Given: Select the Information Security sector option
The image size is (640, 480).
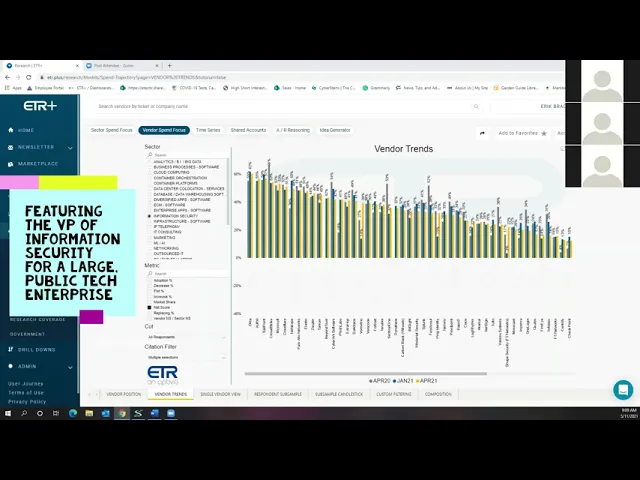Looking at the screenshot, I should coord(176,216).
